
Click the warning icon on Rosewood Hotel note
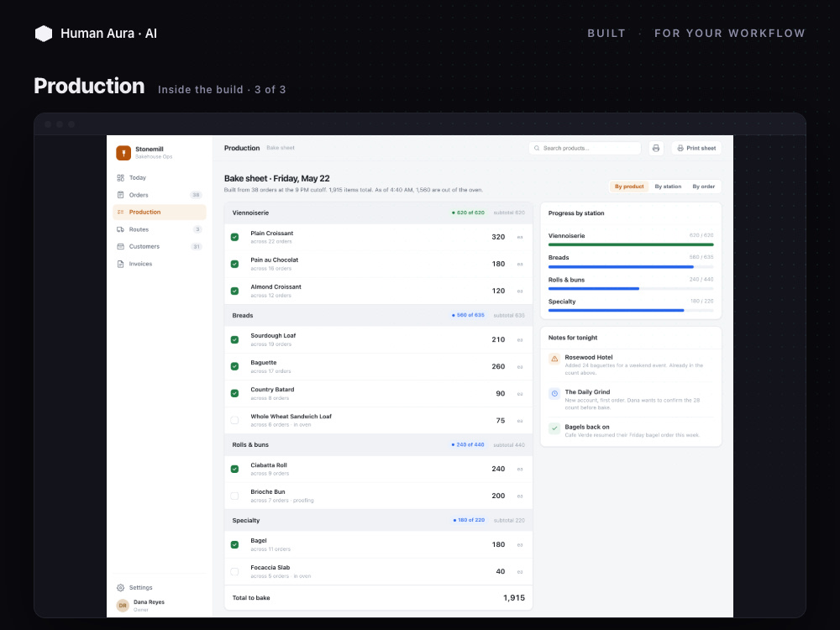[x=554, y=359]
